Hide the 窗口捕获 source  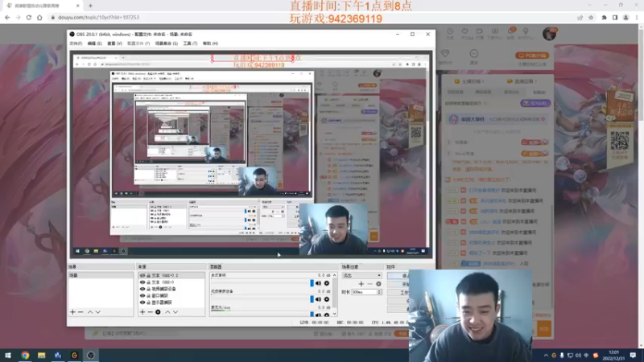142,295
